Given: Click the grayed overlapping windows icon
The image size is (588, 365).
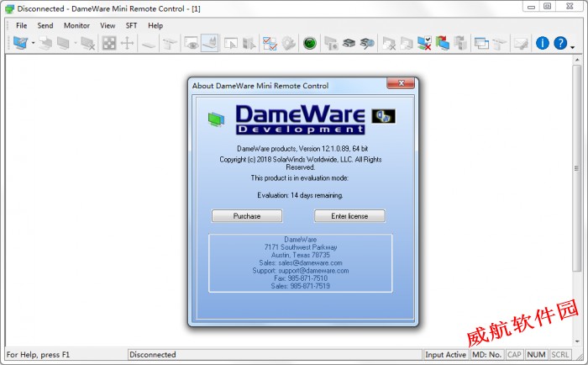Looking at the screenshot, I should pyautogui.click(x=407, y=43).
